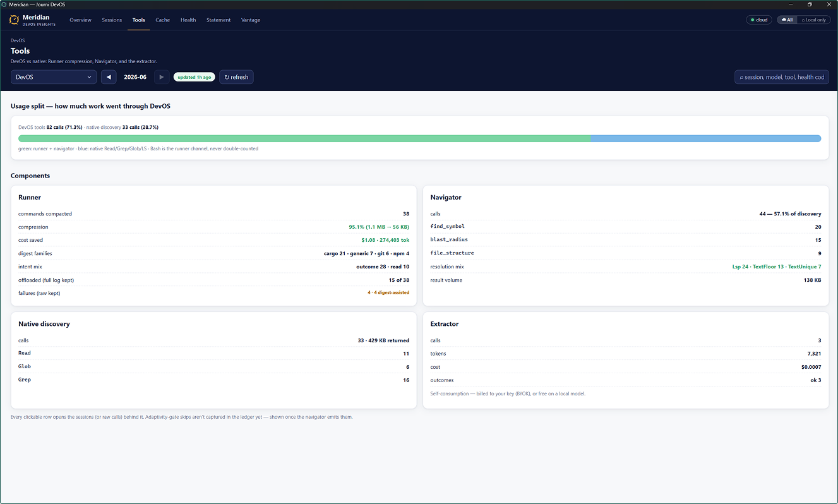Click the DevOS breadcrumb above Tools heading
The image size is (838, 504).
pyautogui.click(x=18, y=40)
